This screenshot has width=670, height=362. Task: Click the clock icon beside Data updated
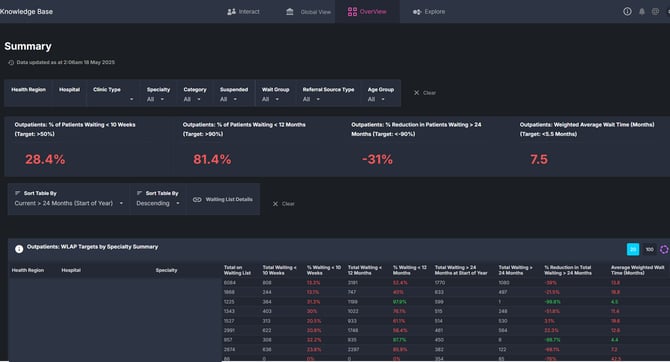[11, 62]
